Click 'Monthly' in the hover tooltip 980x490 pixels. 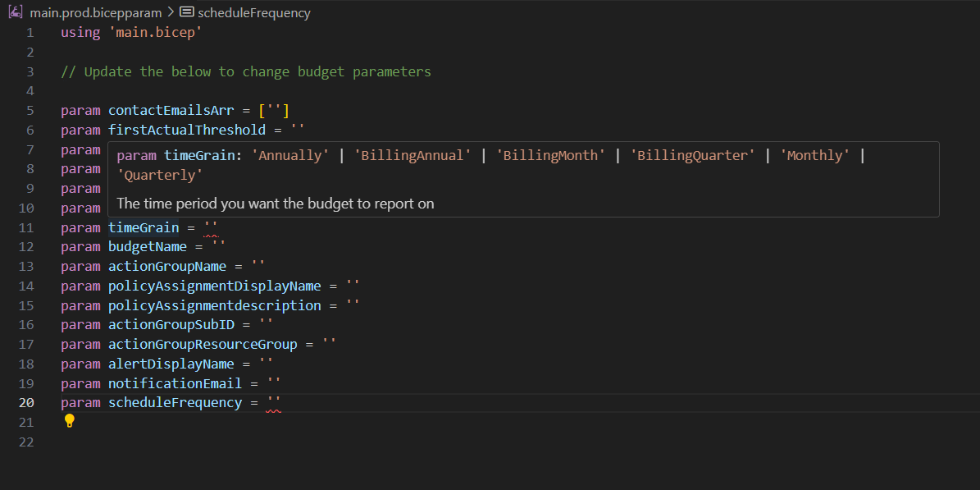click(x=814, y=155)
